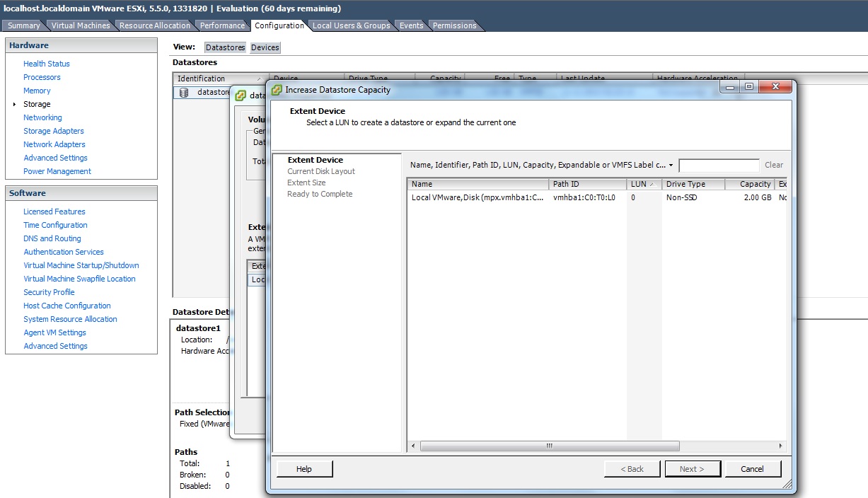Switch to the Performance tab
868x498 pixels.
[x=222, y=25]
